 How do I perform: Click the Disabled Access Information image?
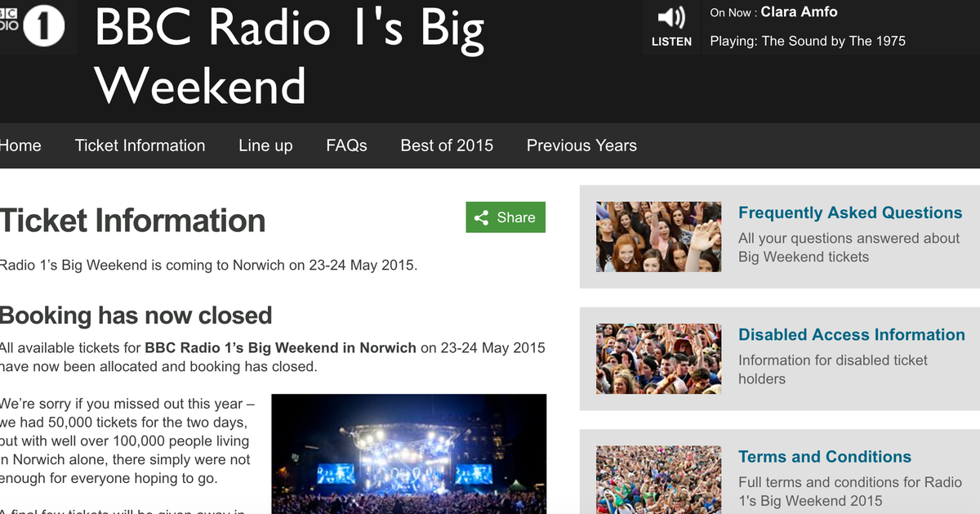click(x=658, y=359)
